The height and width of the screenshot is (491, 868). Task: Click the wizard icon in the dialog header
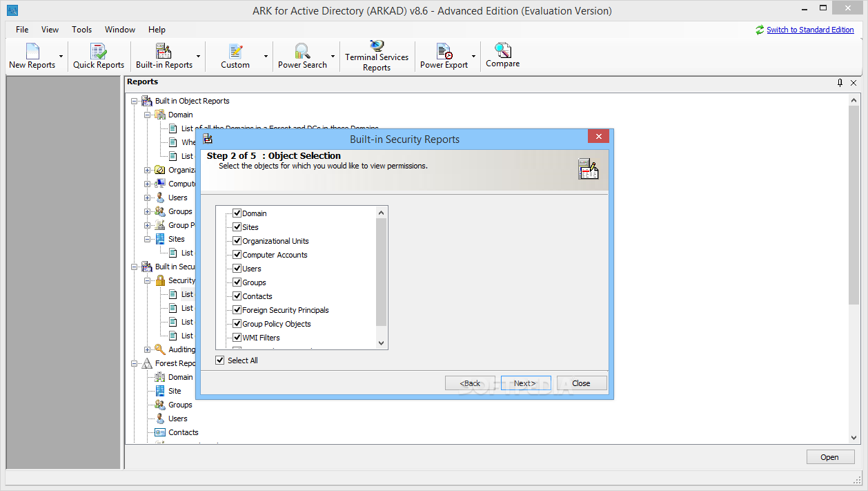pos(588,169)
